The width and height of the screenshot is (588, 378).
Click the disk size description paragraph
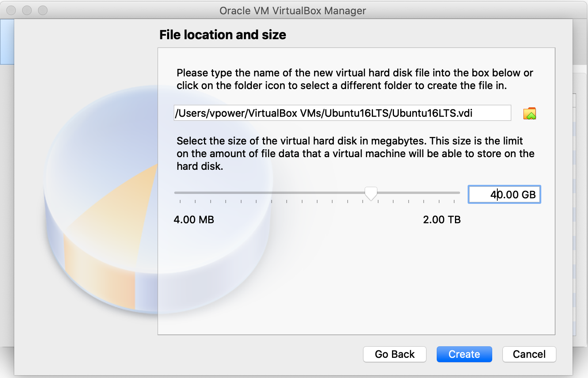click(x=355, y=154)
